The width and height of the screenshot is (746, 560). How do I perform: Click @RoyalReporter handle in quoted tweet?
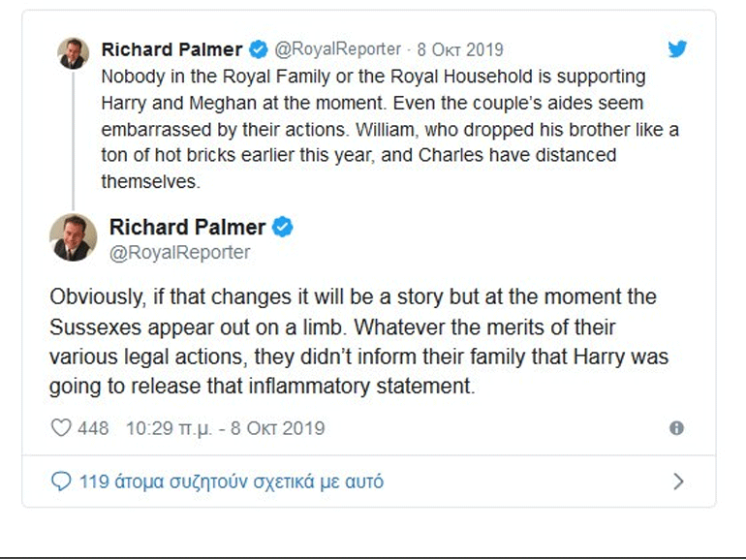337,49
